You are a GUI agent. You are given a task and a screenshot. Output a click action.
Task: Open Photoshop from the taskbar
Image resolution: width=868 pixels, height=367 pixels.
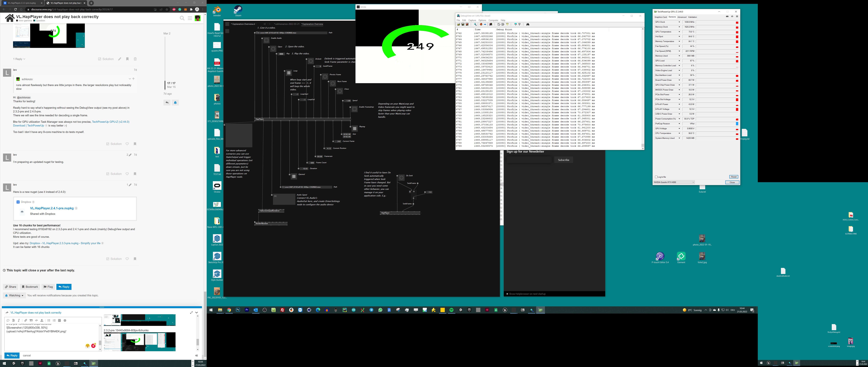click(x=238, y=310)
